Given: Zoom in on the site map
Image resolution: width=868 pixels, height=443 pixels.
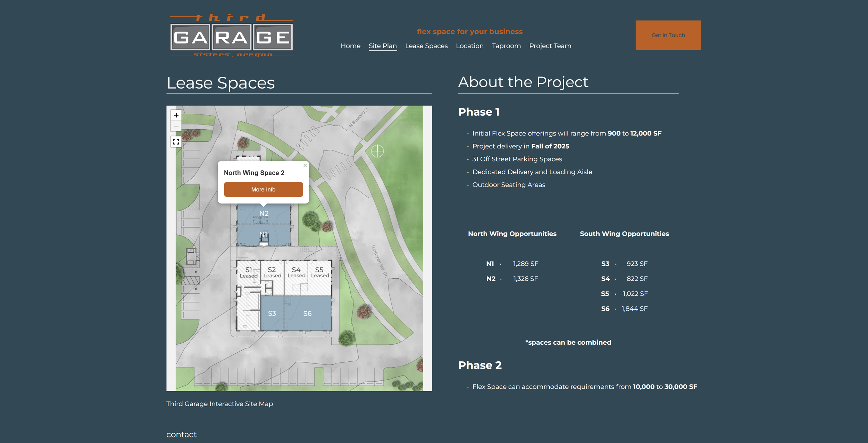Looking at the screenshot, I should click(x=176, y=115).
